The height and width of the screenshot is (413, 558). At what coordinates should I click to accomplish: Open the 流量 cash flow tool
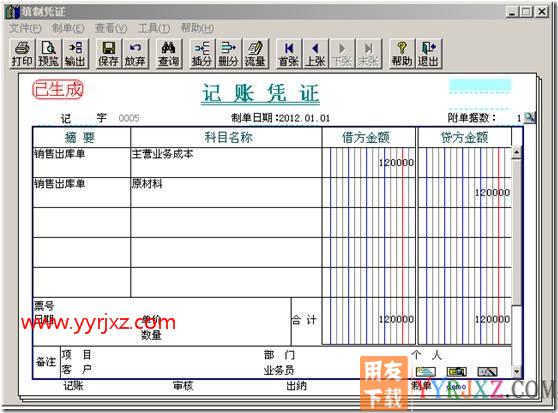[x=255, y=54]
